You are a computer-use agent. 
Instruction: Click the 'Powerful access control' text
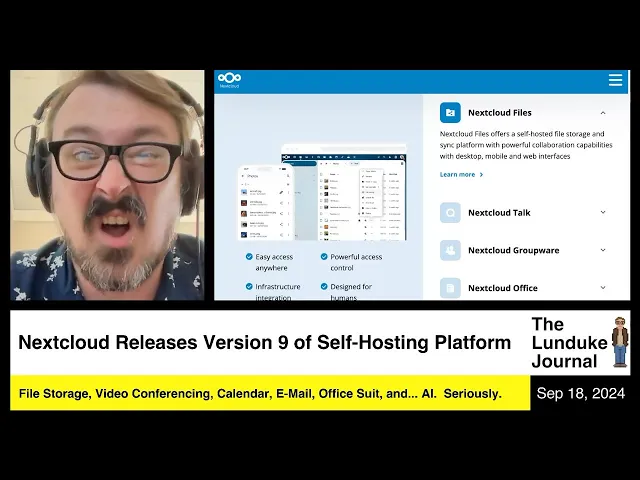point(356,262)
